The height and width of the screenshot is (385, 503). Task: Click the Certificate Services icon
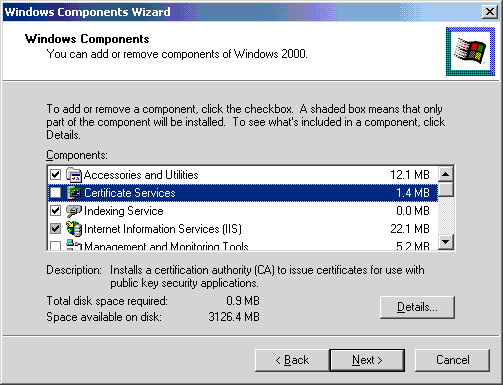(x=74, y=193)
